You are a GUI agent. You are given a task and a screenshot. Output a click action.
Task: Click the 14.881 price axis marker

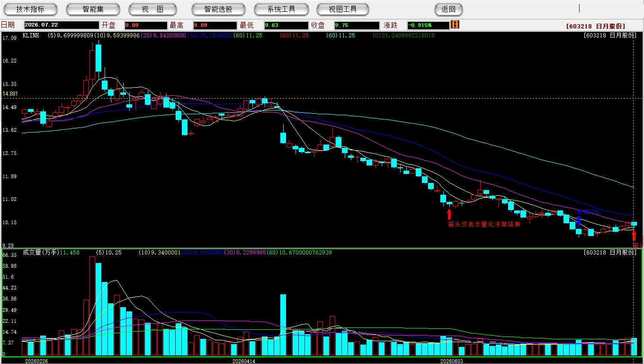coord(10,94)
